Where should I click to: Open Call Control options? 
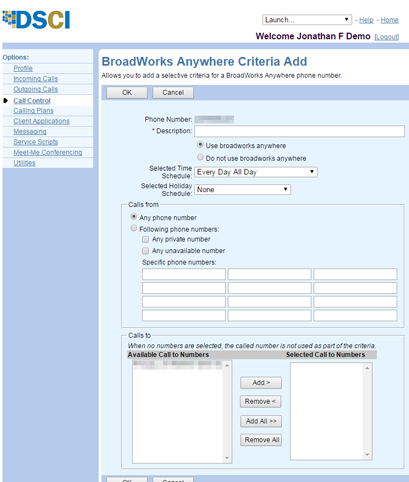click(x=32, y=101)
